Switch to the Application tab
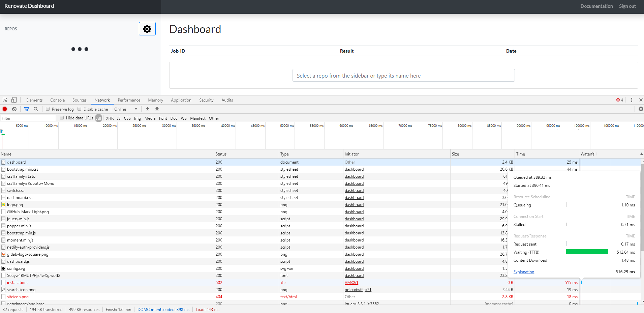644x313 pixels. (x=181, y=100)
